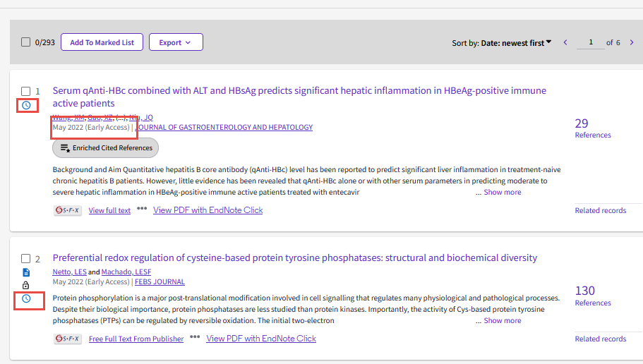The width and height of the screenshot is (643, 364).
Task: Go to previous results page arrow
Action: [x=565, y=43]
